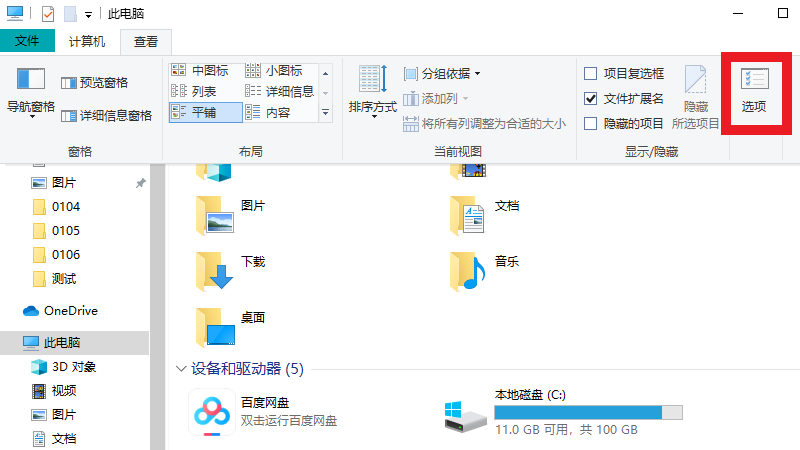
Task: Open the 百度网盘 drive icon
Action: click(x=209, y=411)
